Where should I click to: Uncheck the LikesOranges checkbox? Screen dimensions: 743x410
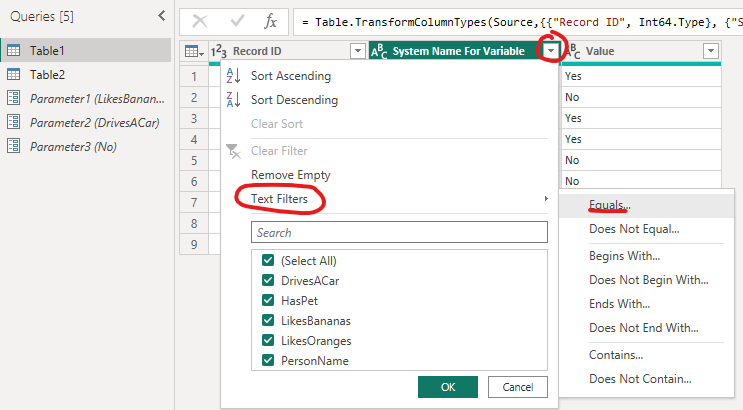[x=268, y=340]
